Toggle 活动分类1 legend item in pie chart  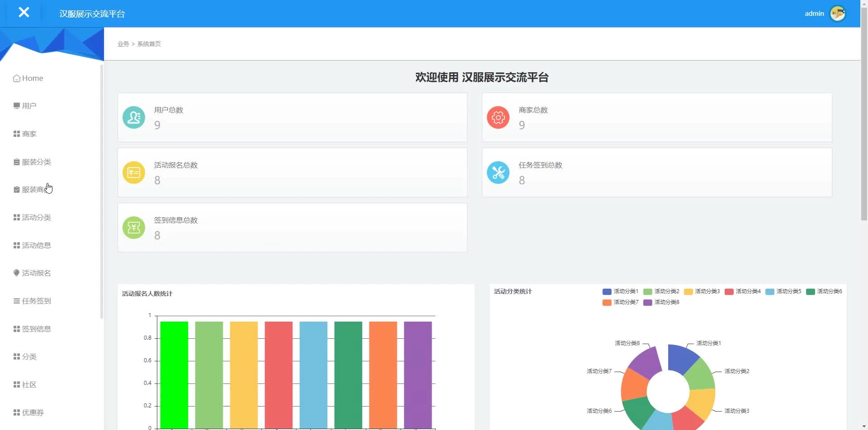pyautogui.click(x=620, y=292)
